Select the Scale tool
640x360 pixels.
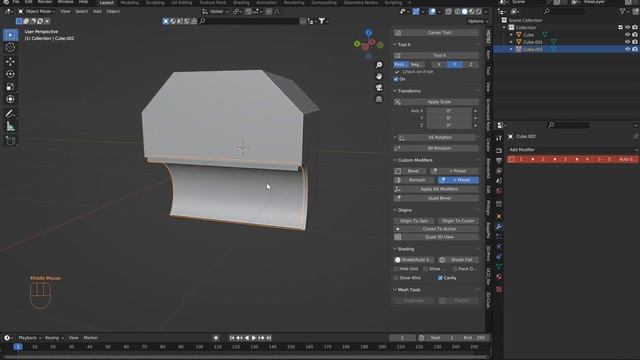point(10,87)
